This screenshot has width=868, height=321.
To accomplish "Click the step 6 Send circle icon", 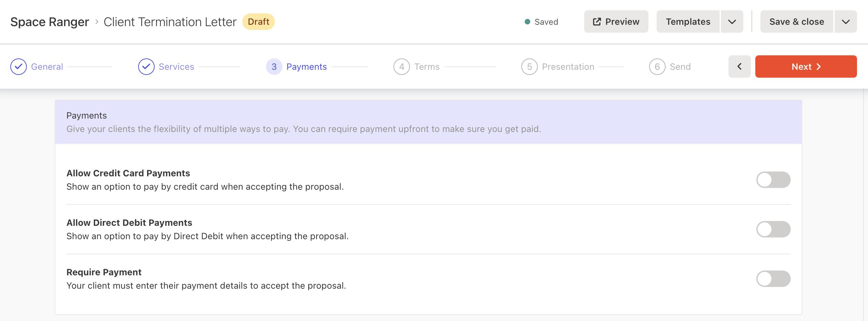I will [x=657, y=67].
